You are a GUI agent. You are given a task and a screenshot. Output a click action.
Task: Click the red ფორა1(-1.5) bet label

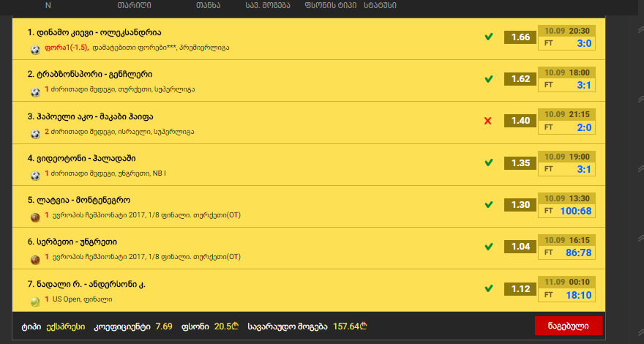(x=67, y=48)
